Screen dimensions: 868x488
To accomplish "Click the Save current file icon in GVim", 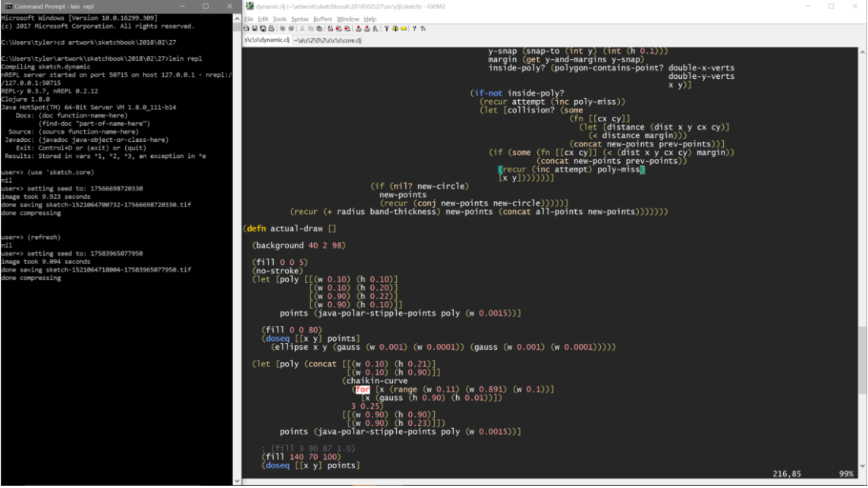I will coord(255,28).
